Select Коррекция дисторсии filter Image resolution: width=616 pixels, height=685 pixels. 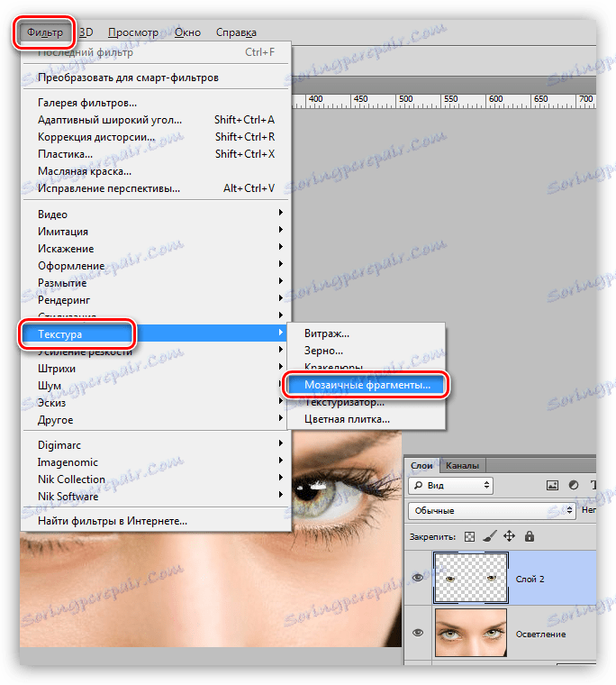(x=156, y=137)
